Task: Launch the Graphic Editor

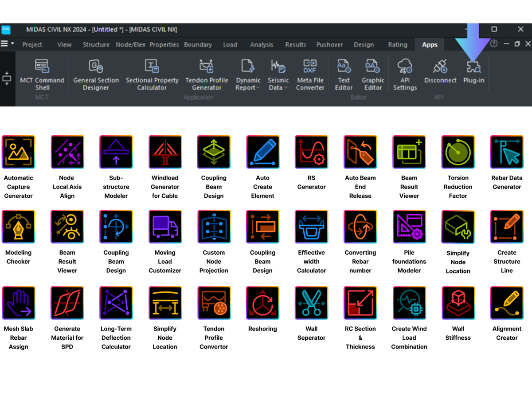Action: click(x=373, y=74)
